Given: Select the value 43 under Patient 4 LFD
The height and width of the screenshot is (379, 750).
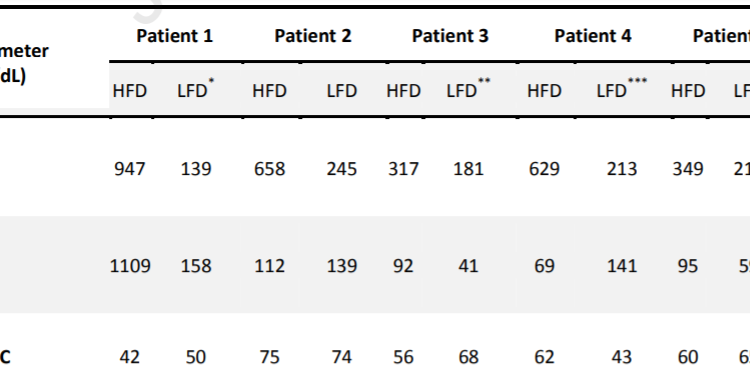Looking at the screenshot, I should tap(622, 357).
